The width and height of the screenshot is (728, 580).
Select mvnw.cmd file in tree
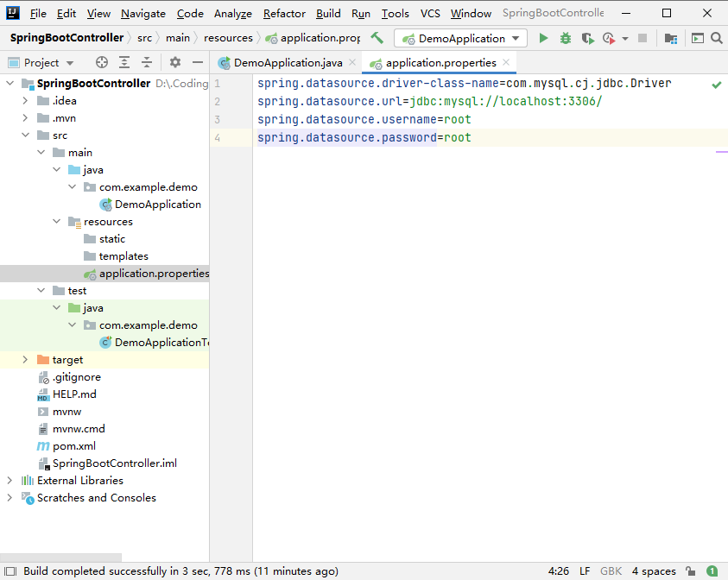click(x=79, y=429)
